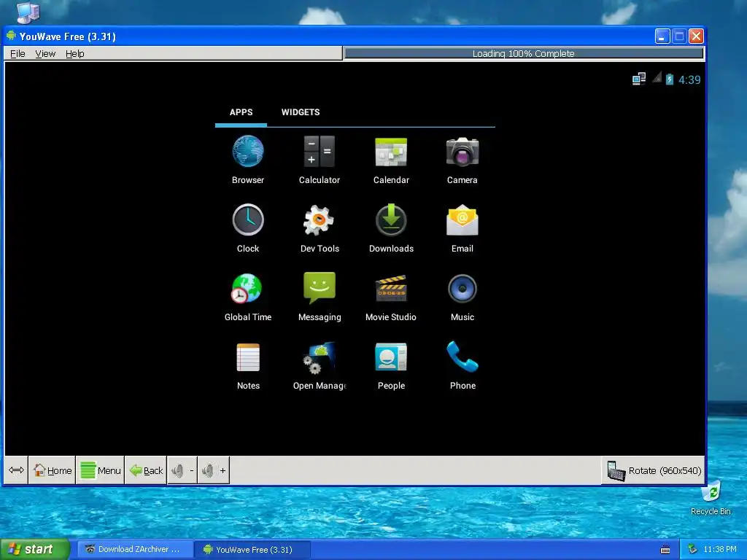Increase volume with the plus speaker button
The width and height of the screenshot is (747, 560).
214,470
